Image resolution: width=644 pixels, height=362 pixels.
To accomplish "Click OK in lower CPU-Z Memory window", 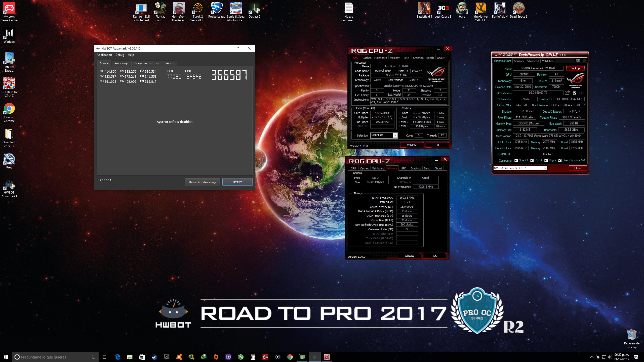I will [435, 256].
